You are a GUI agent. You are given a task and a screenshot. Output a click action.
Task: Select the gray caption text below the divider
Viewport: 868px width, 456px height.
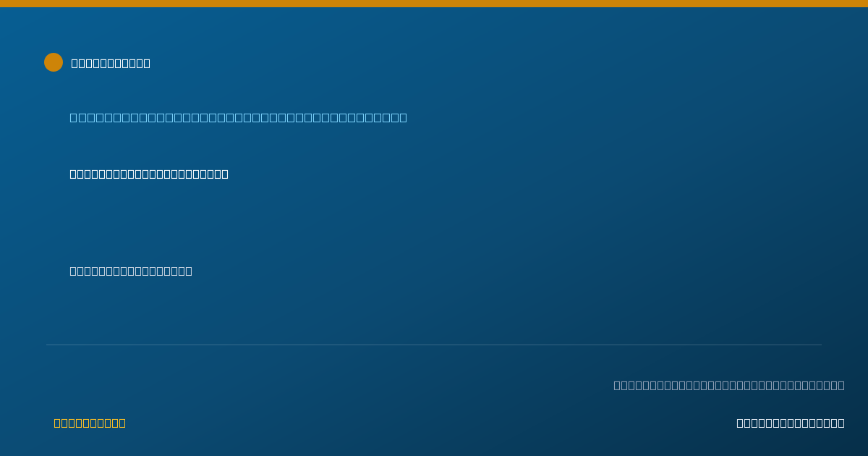(729, 385)
